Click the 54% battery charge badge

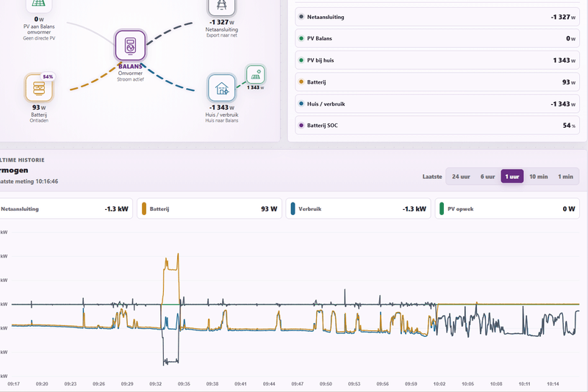click(48, 76)
